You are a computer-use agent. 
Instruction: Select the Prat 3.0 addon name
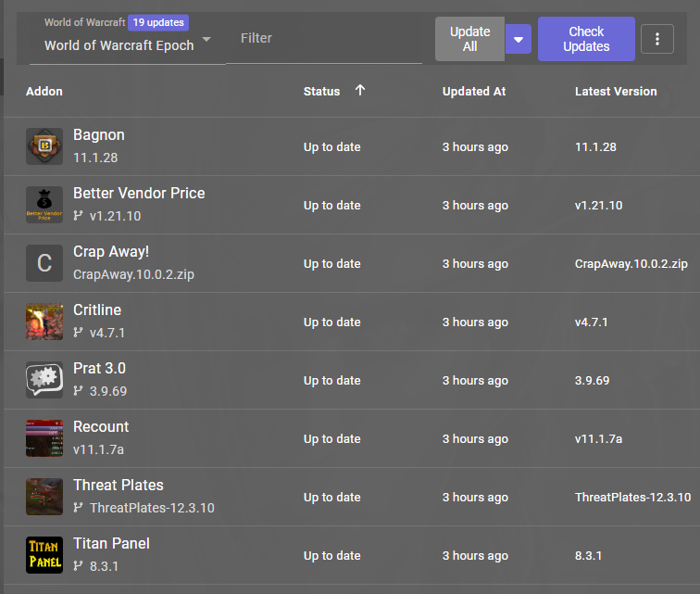[99, 368]
